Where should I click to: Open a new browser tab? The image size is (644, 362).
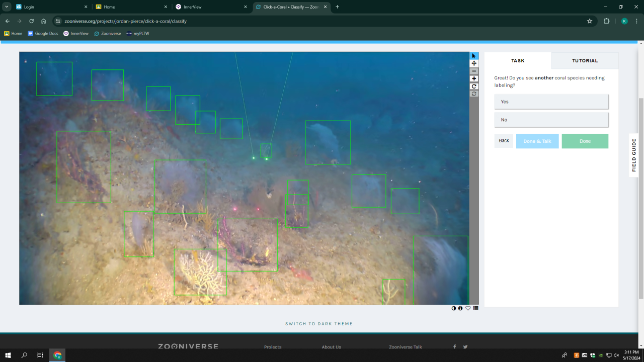click(337, 7)
